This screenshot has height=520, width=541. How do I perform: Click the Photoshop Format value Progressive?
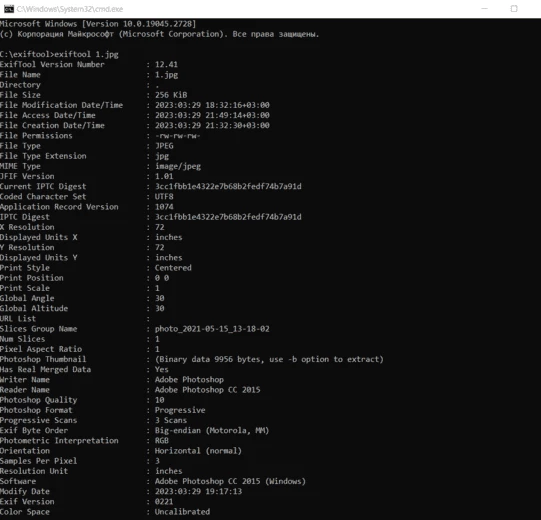(x=180, y=410)
